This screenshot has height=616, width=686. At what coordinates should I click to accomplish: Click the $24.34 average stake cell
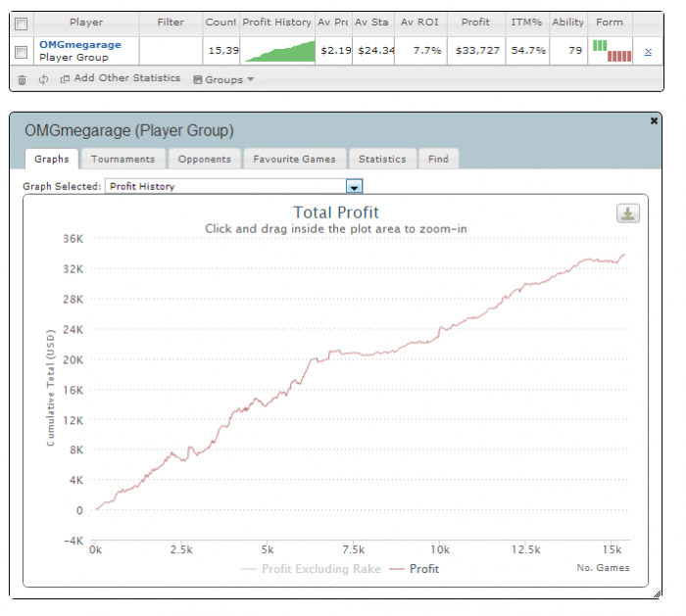coord(375,51)
